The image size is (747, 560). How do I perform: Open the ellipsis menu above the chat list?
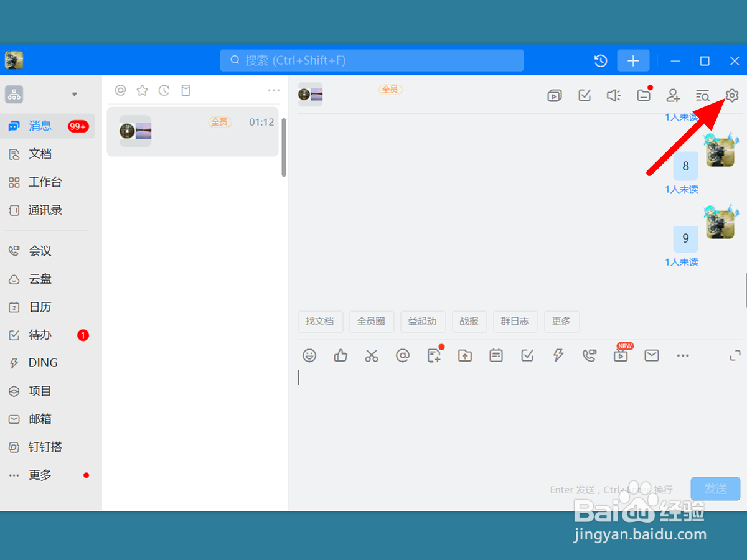(273, 90)
